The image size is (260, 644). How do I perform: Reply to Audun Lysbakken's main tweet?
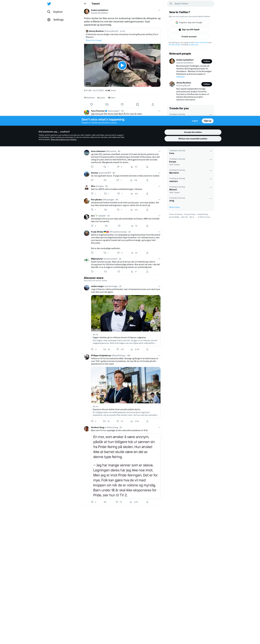click(x=92, y=104)
